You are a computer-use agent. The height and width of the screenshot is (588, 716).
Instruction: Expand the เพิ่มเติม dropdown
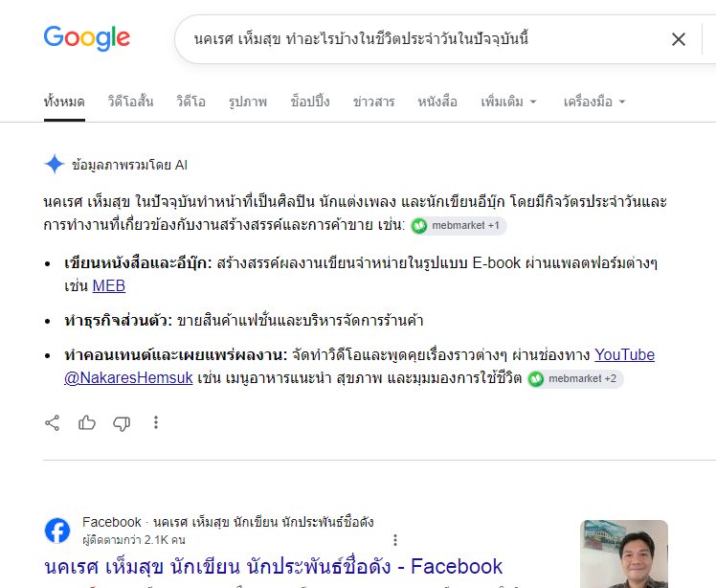tap(508, 102)
